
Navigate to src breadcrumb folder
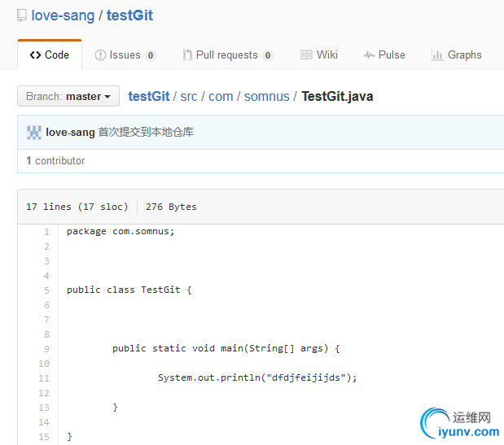189,96
